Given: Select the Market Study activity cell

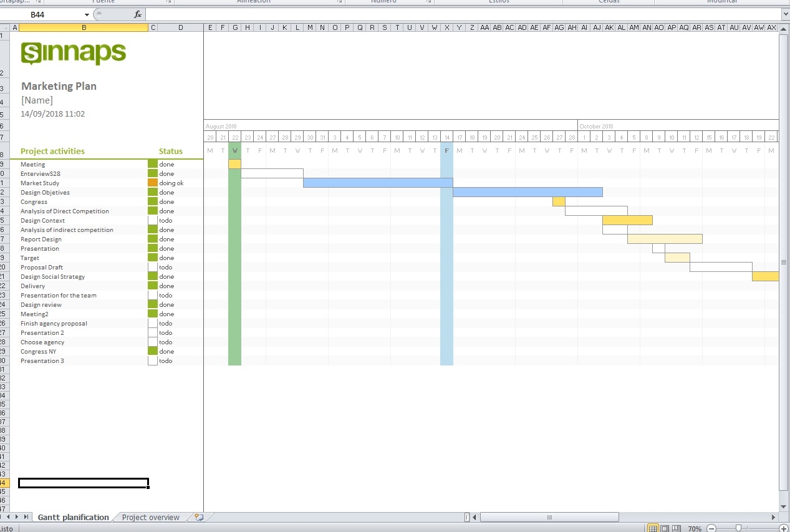Looking at the screenshot, I should [40, 183].
